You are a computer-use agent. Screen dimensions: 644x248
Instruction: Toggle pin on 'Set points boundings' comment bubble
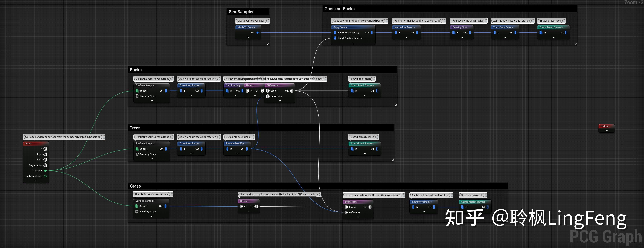click(x=254, y=136)
